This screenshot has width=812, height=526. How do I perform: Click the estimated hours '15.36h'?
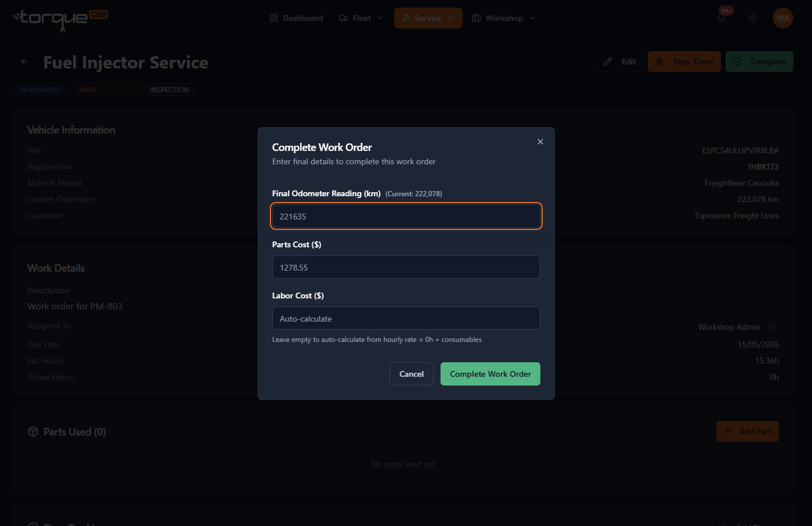point(767,361)
